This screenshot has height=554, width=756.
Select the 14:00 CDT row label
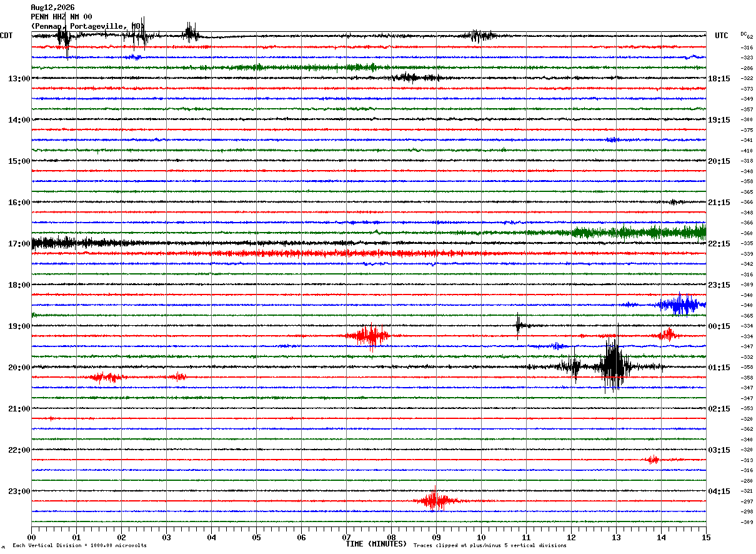(x=19, y=120)
